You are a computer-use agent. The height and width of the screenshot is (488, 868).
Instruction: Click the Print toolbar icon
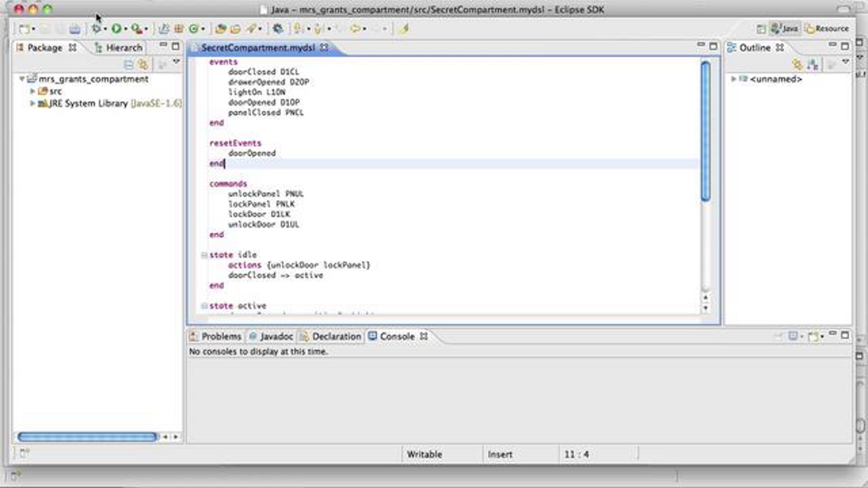75,29
